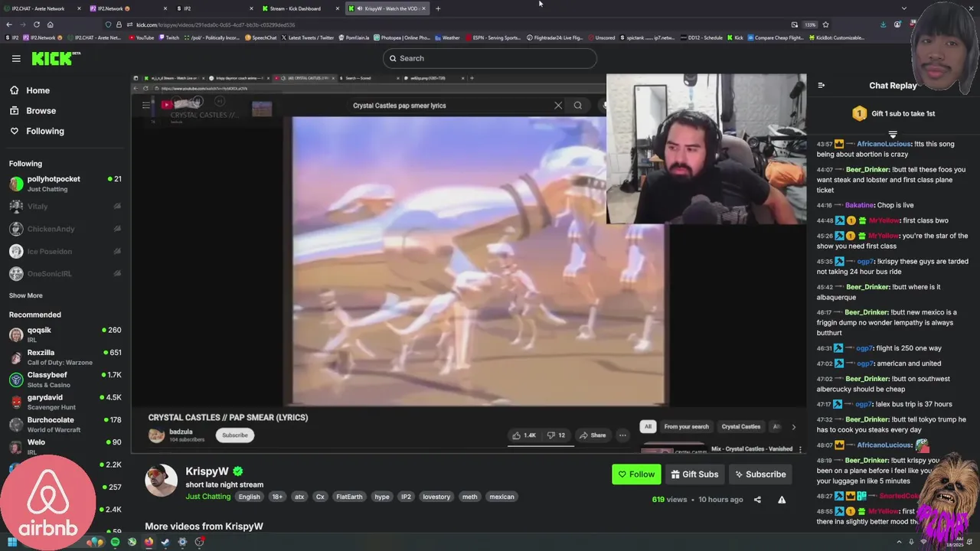Click the Gift 1 sub to take 1st banner

click(x=893, y=113)
